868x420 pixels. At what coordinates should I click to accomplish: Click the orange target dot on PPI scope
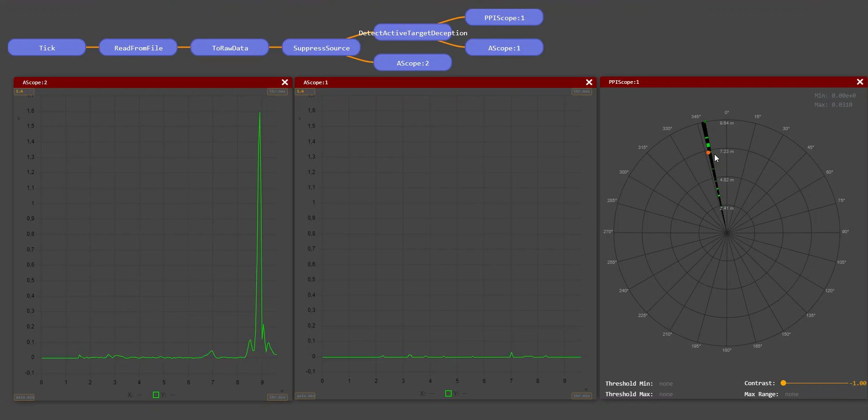(708, 153)
